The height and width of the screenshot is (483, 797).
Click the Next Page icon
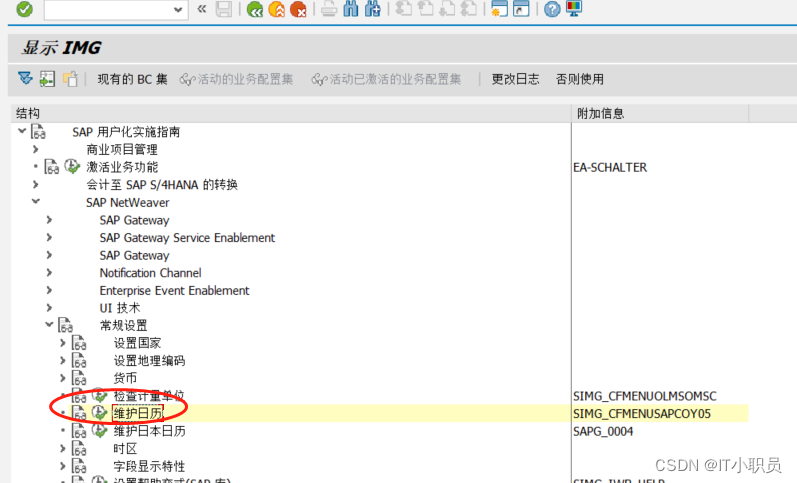tap(447, 9)
